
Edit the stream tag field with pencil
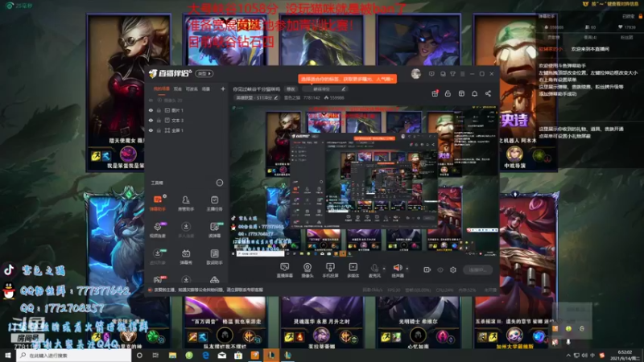(x=325, y=88)
